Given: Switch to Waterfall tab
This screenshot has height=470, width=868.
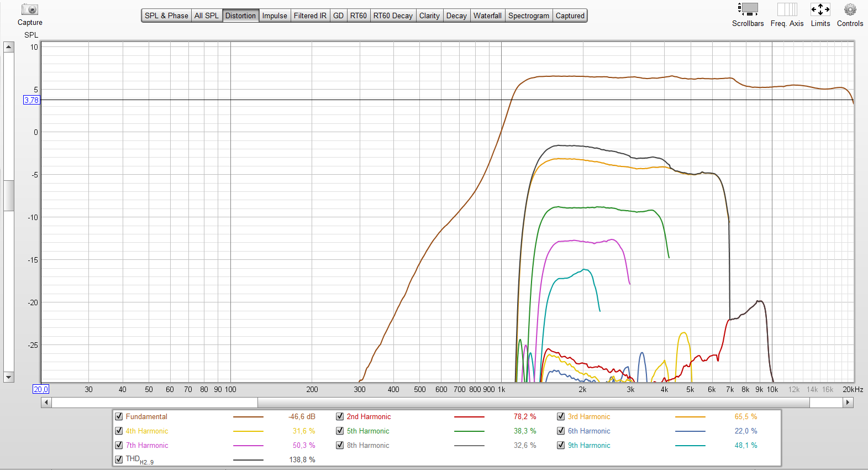Looking at the screenshot, I should coord(487,15).
